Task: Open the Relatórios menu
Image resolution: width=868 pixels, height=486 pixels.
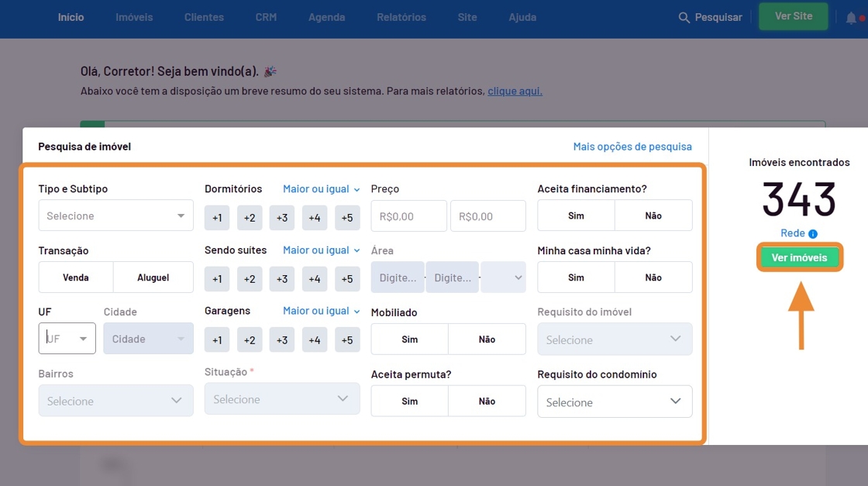Action: pyautogui.click(x=401, y=17)
